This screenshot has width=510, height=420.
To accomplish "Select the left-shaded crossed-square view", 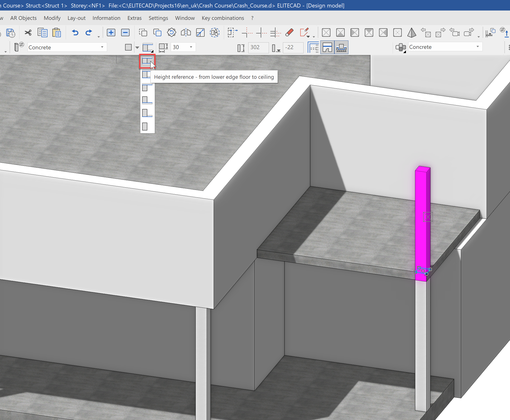I will point(355,33).
